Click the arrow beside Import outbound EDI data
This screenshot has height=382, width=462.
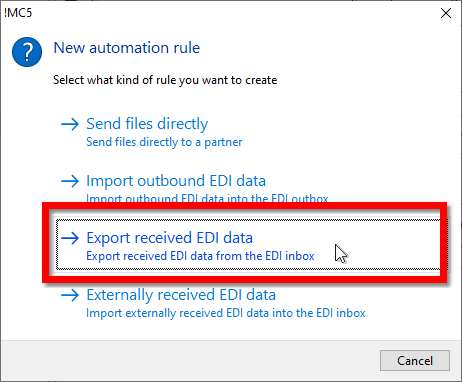[70, 181]
